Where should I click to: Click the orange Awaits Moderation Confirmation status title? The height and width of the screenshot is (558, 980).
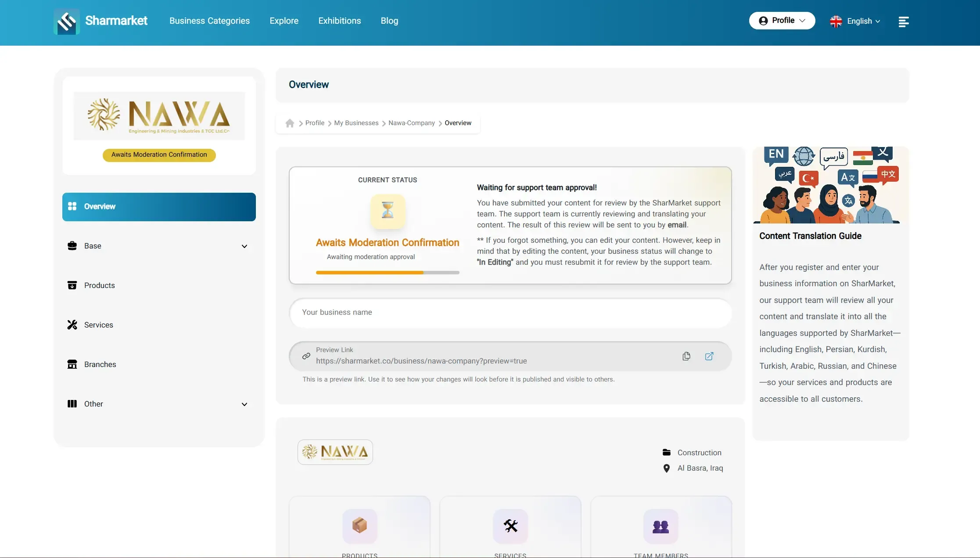tap(388, 243)
